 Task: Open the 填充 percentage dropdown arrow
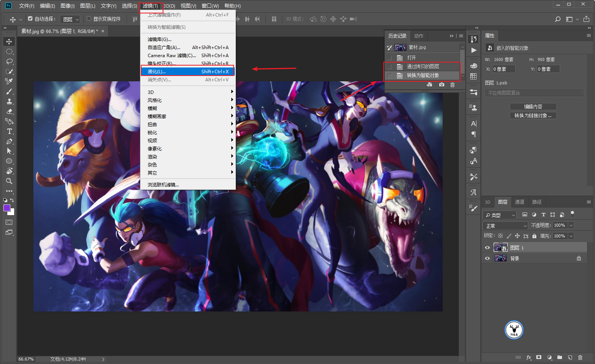coord(571,236)
